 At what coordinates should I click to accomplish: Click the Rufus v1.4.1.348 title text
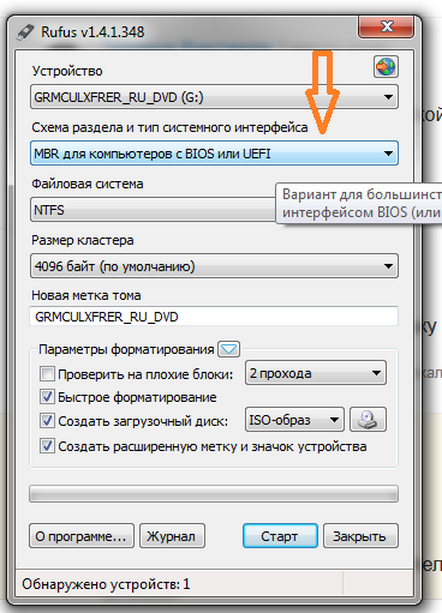93,32
